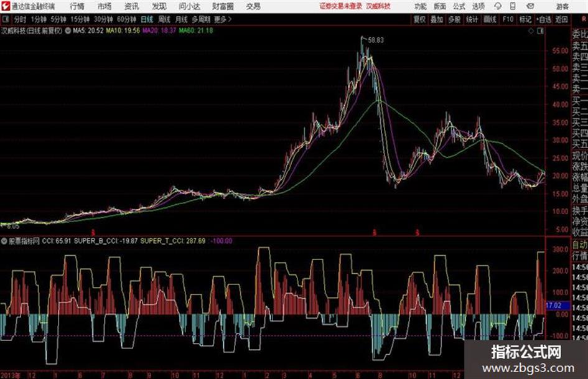The width and height of the screenshot is (588, 379).
Task: Click the SUPER_T_CCI: 287.69 value
Action: point(173,241)
